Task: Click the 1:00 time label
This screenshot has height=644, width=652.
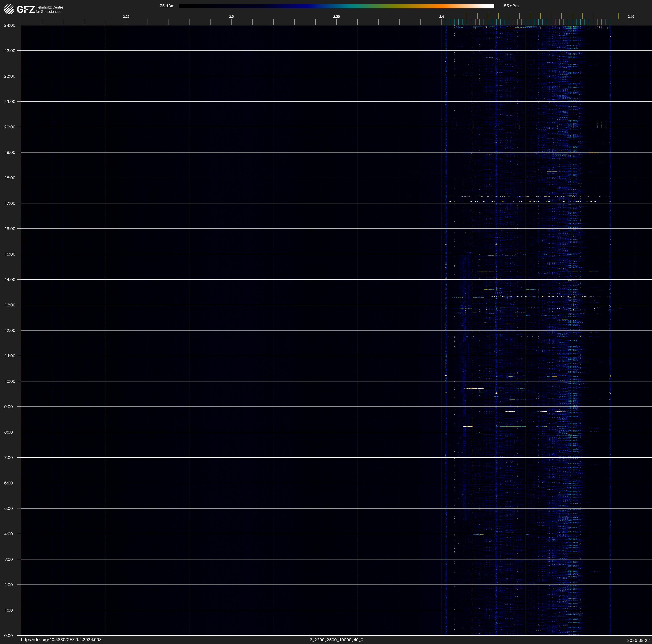Action: [9, 610]
